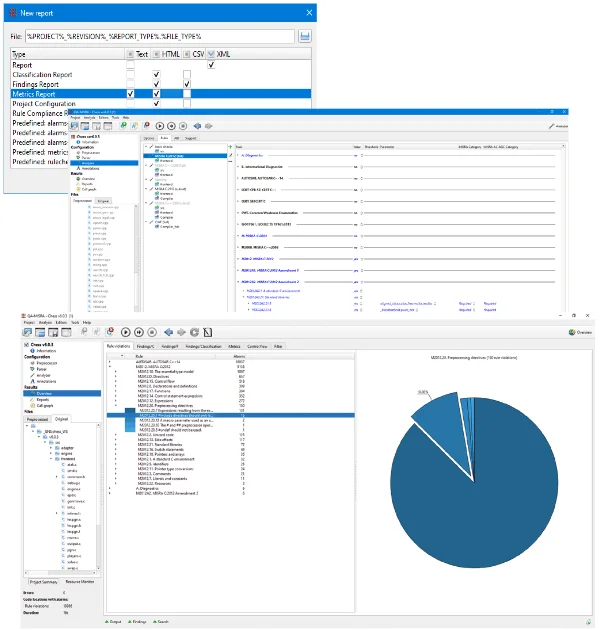
Task: Expand the engine folder in file tree
Action: point(51,453)
